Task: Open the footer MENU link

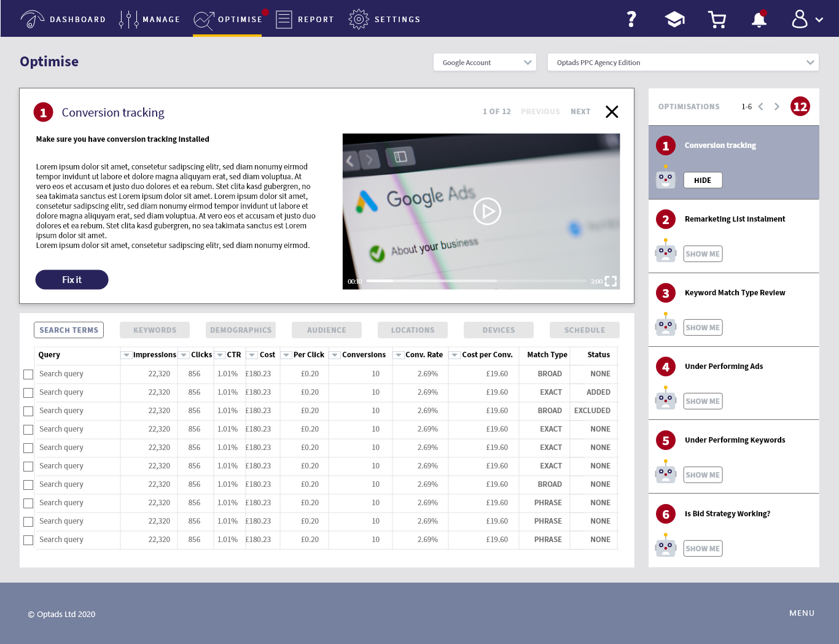Action: 802,613
